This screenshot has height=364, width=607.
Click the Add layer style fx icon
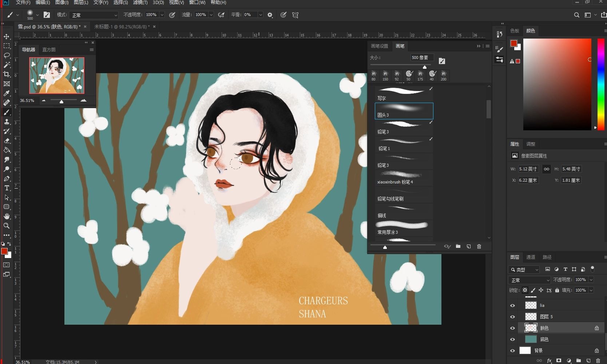pyautogui.click(x=549, y=361)
